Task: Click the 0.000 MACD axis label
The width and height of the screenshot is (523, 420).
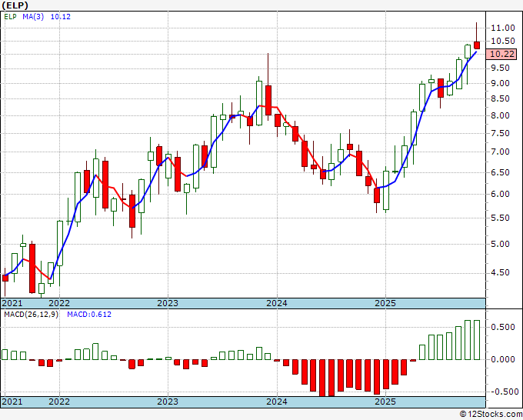Action: [503, 360]
